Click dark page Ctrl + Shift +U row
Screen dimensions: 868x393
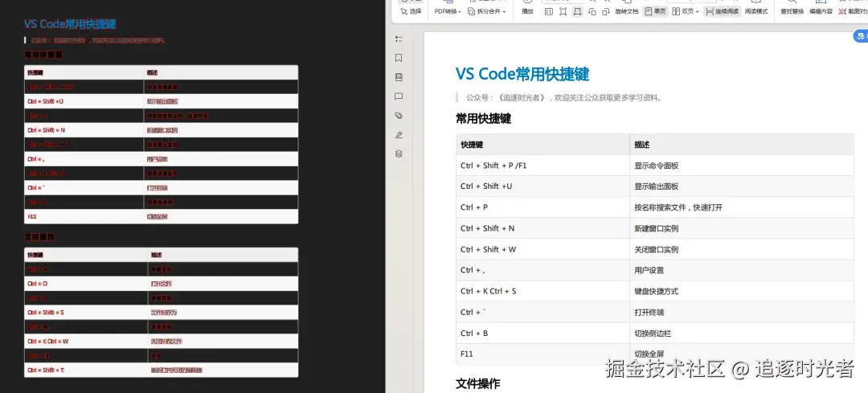point(161,101)
